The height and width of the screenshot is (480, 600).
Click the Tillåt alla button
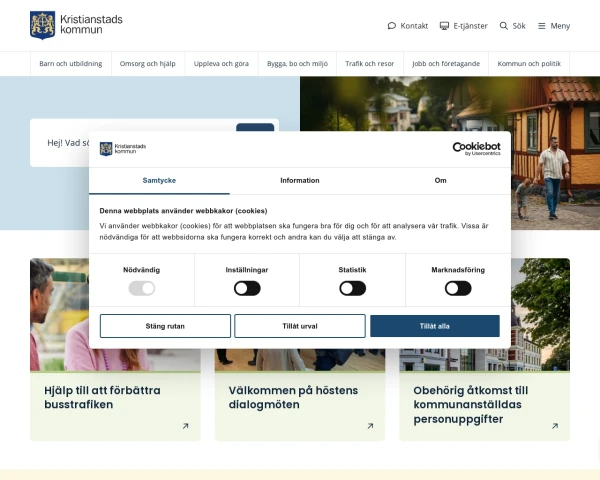(435, 326)
